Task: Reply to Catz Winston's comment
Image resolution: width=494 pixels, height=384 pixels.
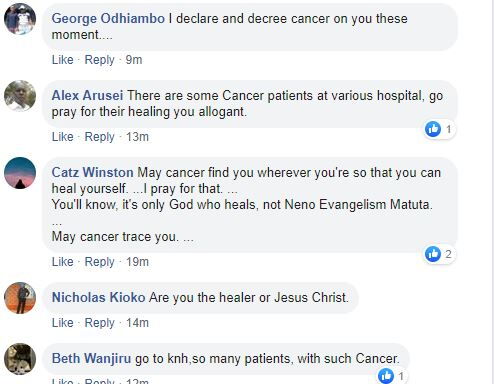Action: click(99, 262)
